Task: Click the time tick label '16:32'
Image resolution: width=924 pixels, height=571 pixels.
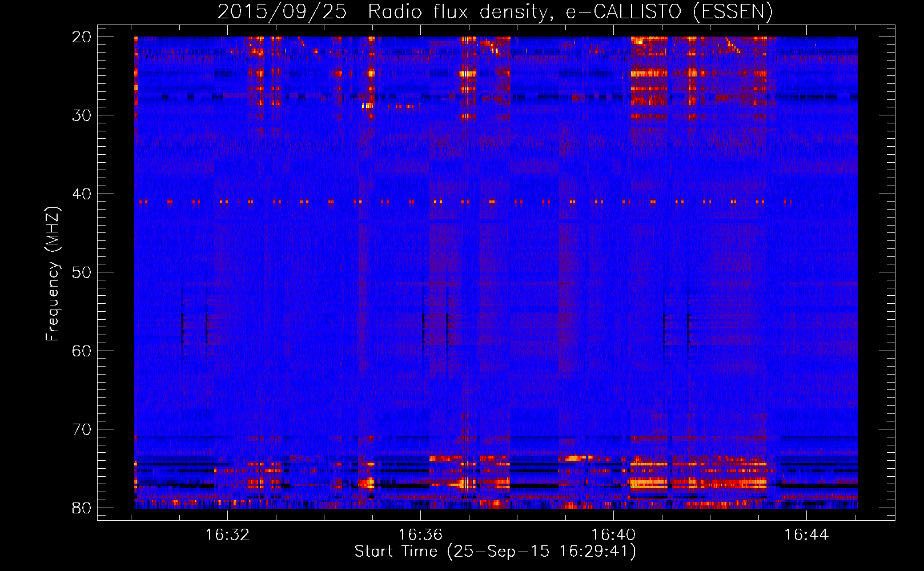Action: point(228,535)
